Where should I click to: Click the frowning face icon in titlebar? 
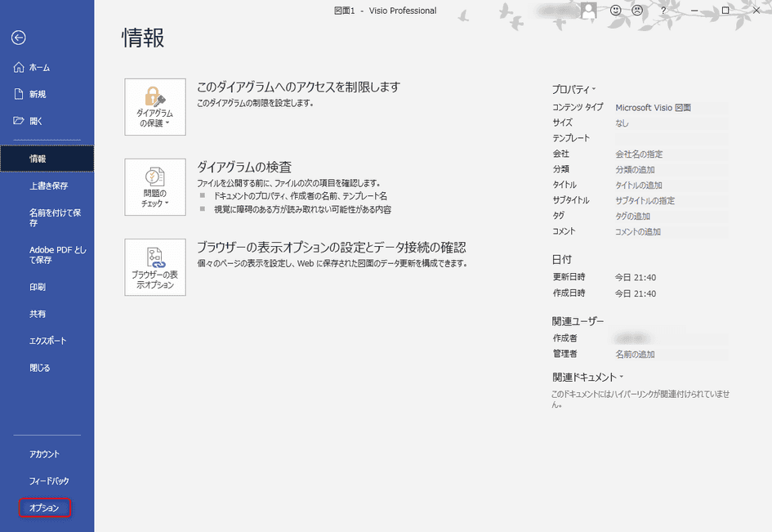tap(637, 11)
